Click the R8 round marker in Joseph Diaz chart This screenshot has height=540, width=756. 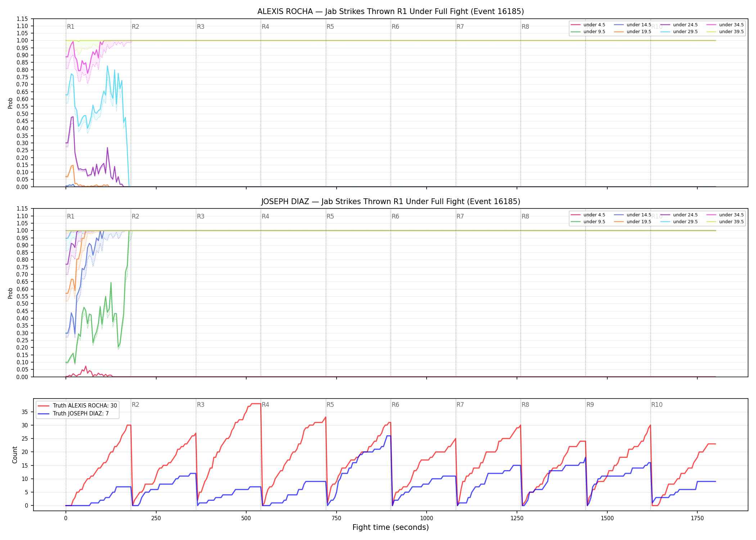click(525, 216)
